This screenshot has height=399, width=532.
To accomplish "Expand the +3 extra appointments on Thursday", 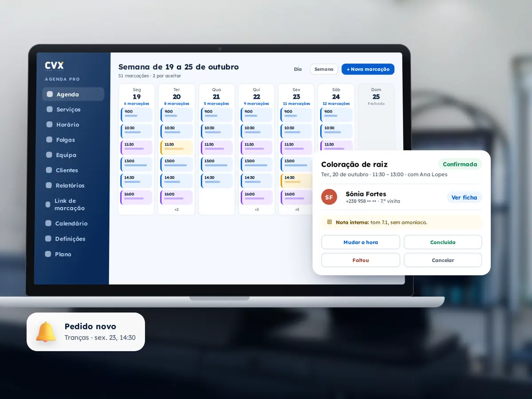I will [x=256, y=209].
